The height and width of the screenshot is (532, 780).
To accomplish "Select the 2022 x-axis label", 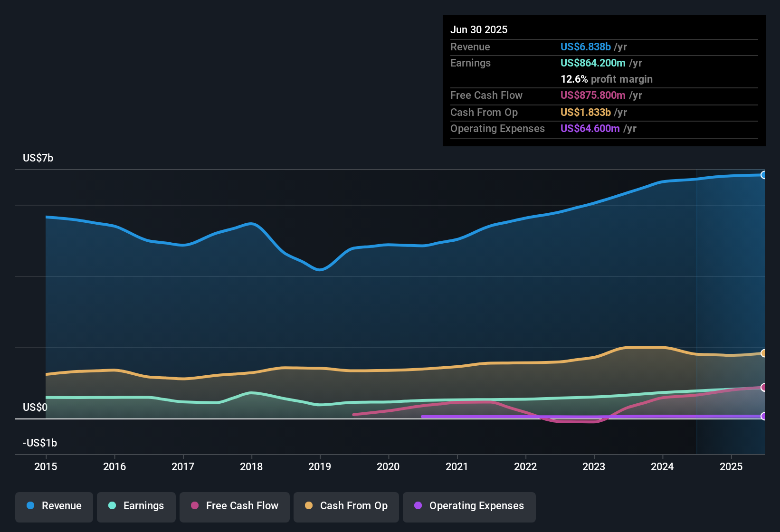I will (x=525, y=466).
